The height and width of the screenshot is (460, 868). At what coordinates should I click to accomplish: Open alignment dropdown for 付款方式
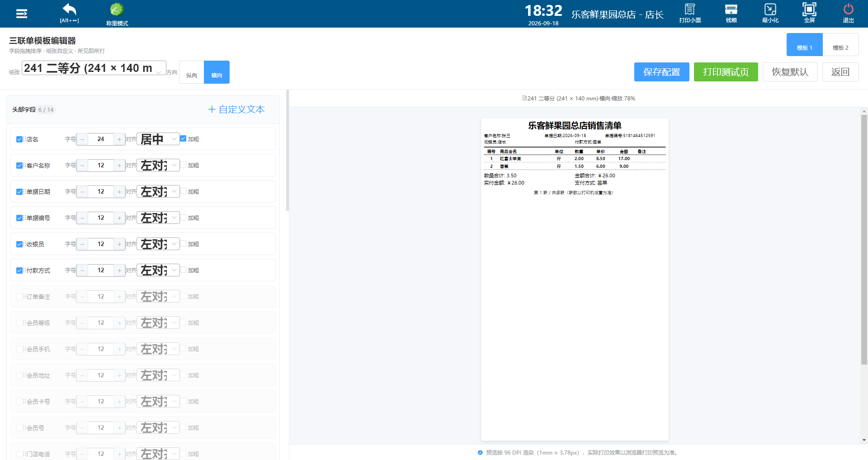158,270
